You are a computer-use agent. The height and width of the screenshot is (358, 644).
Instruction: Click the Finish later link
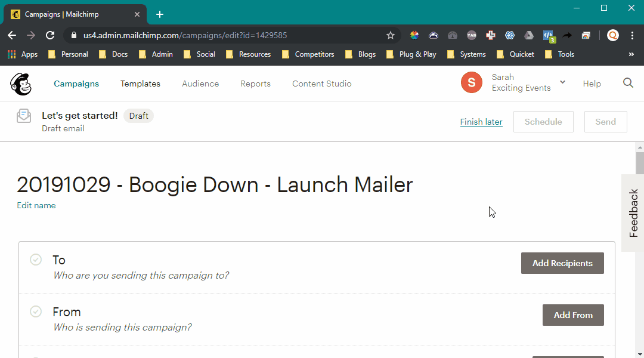coord(481,122)
